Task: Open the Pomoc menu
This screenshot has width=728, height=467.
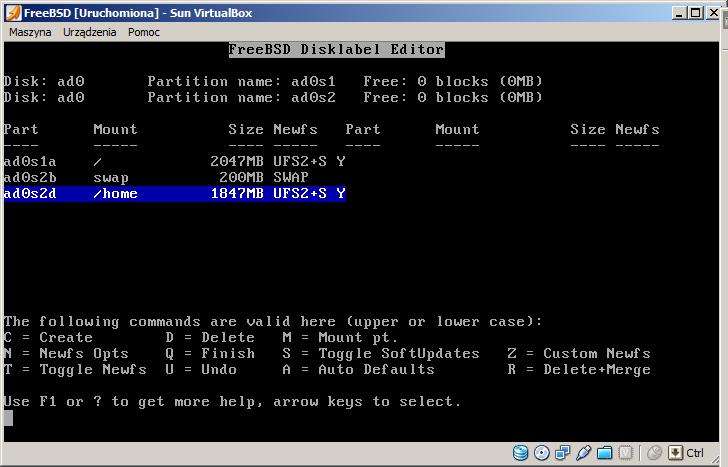Action: 144,32
